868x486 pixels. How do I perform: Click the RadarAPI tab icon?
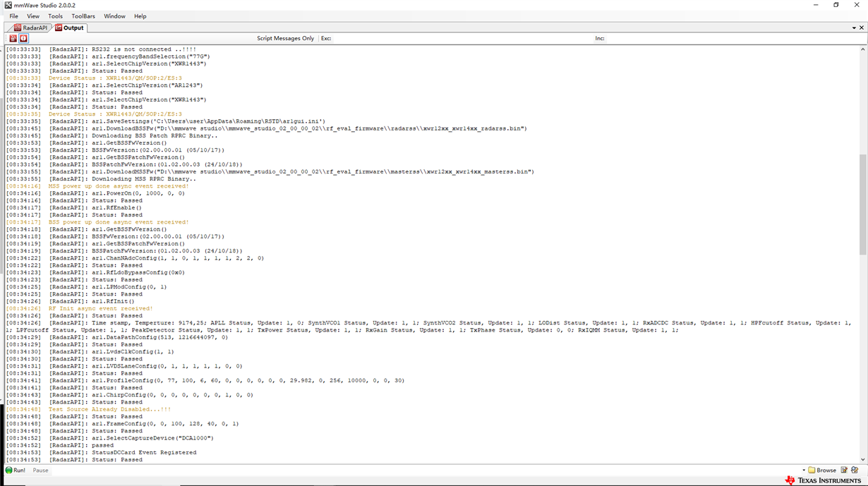point(18,28)
